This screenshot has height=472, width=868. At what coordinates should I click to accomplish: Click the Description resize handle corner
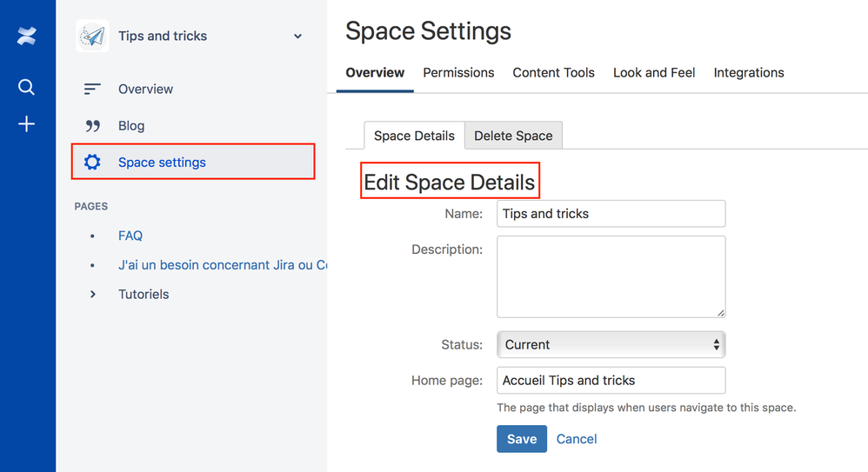point(720,313)
